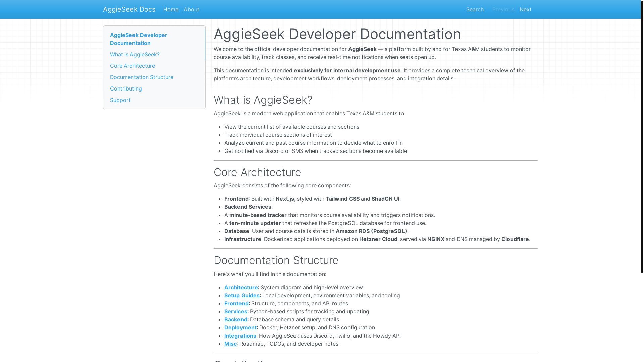Open the Services documentation link
Viewport: 644px width, 362px height.
tap(236, 311)
